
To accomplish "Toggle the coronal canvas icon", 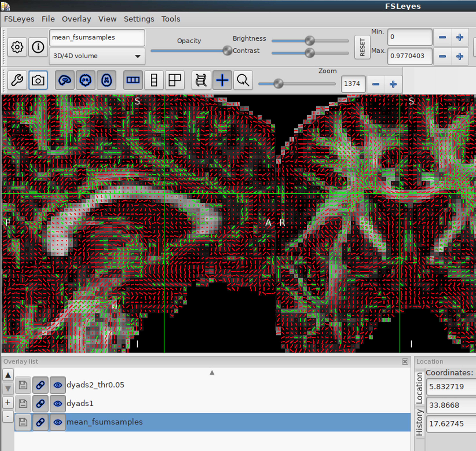I will [86, 80].
